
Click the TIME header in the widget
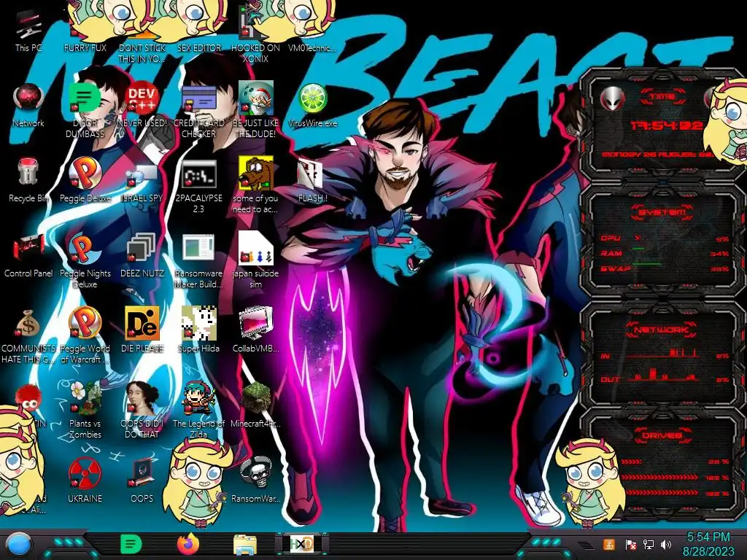[x=662, y=97]
